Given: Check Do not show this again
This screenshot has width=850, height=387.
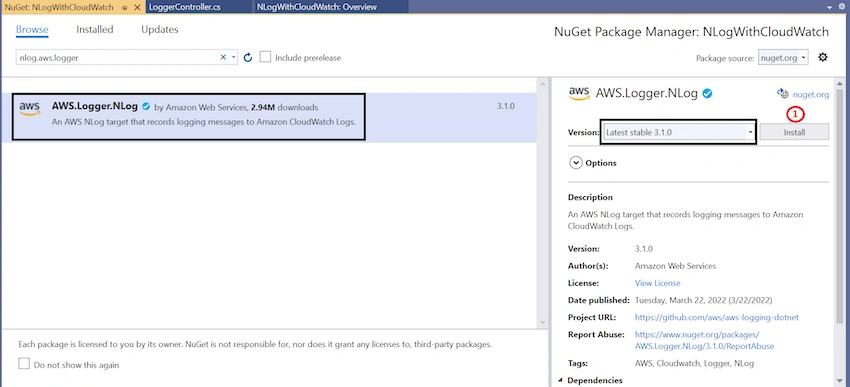Looking at the screenshot, I should point(24,364).
